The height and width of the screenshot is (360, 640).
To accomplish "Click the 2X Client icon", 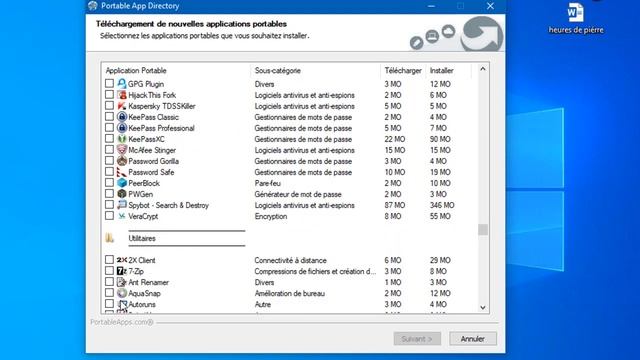I will point(122,260).
